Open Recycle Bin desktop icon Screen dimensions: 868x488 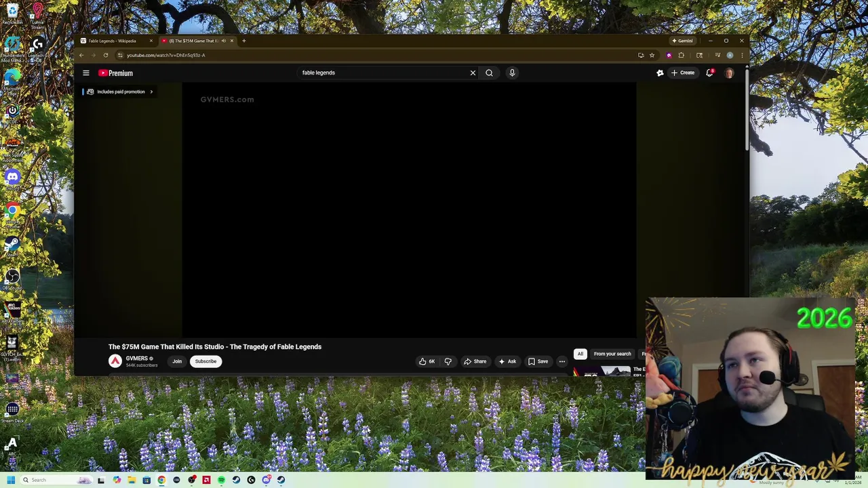(x=12, y=14)
